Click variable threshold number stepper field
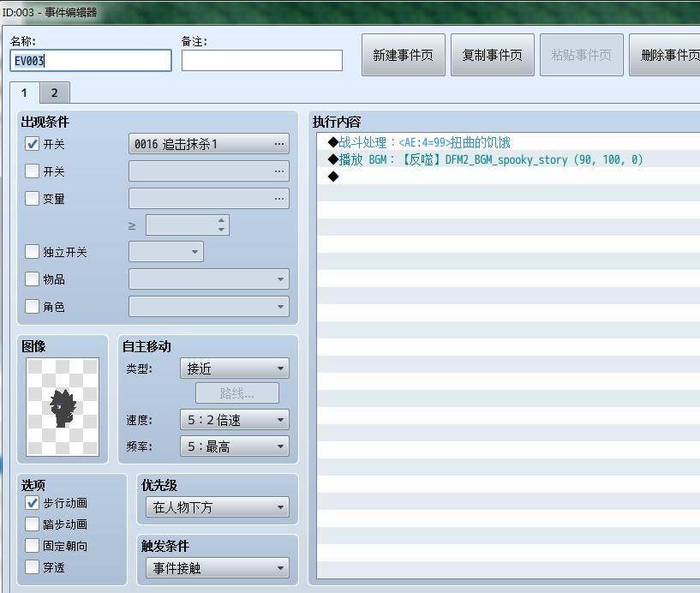Image resolution: width=700 pixels, height=593 pixels. pos(188,225)
